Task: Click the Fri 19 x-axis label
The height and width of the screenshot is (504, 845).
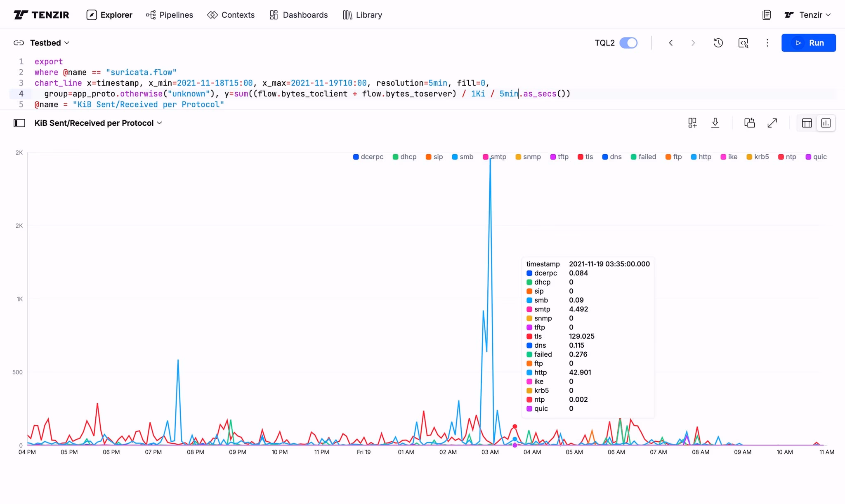Action: (x=363, y=452)
